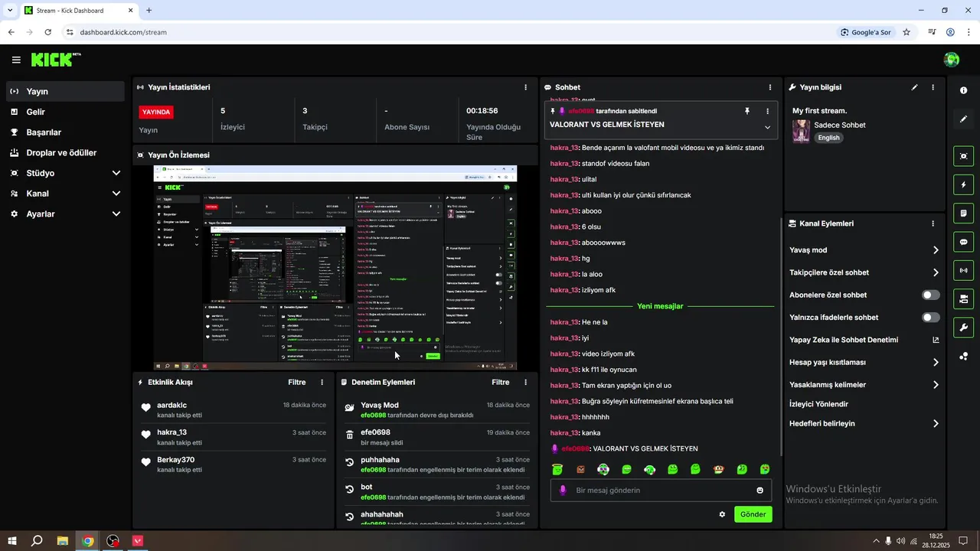
Task: Open pinned message three-dot options
Action: pos(767,111)
